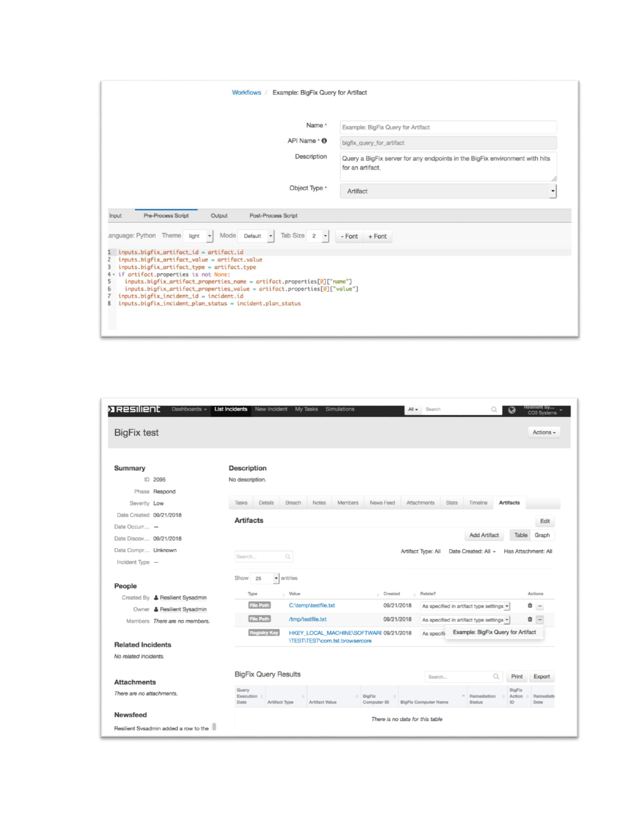This screenshot has height=834, width=644.
Task: Open the Resilient Sysadmin account menu
Action: pos(543,410)
